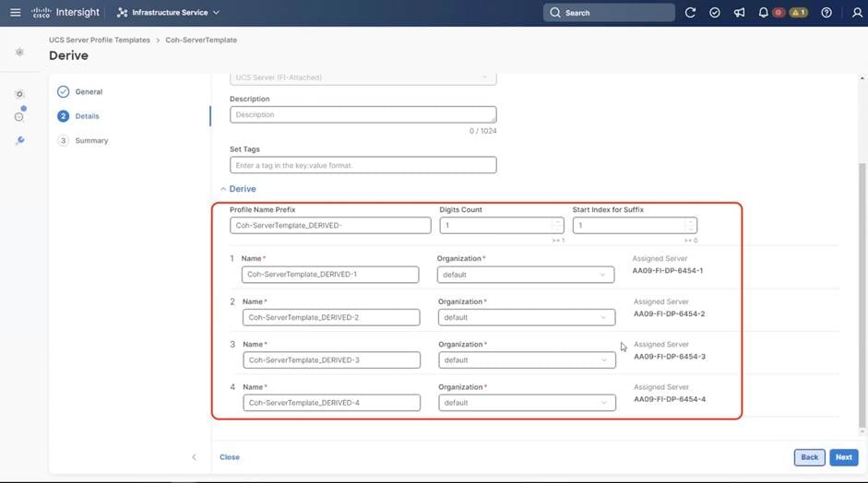Open the red critical alarms badge
This screenshot has width=868, height=483.
coord(779,12)
